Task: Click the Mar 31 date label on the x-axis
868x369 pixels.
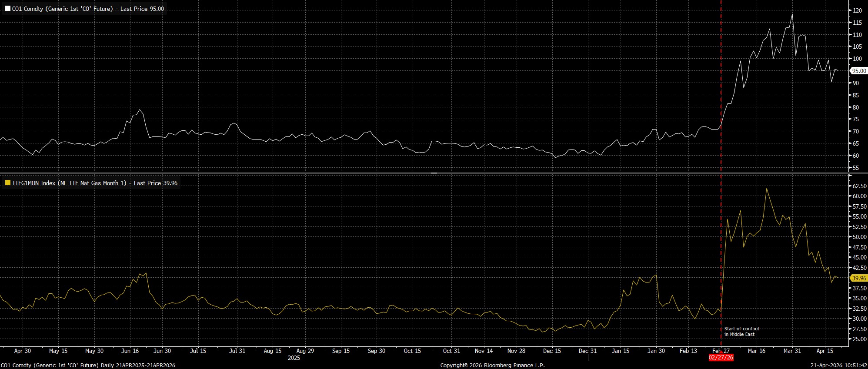Action: (x=792, y=351)
